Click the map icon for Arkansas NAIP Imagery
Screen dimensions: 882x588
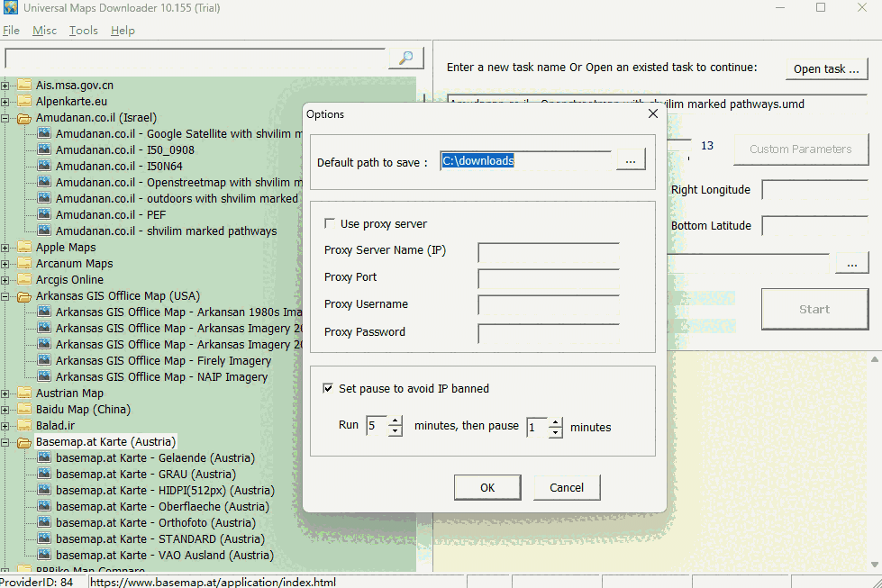[43, 376]
